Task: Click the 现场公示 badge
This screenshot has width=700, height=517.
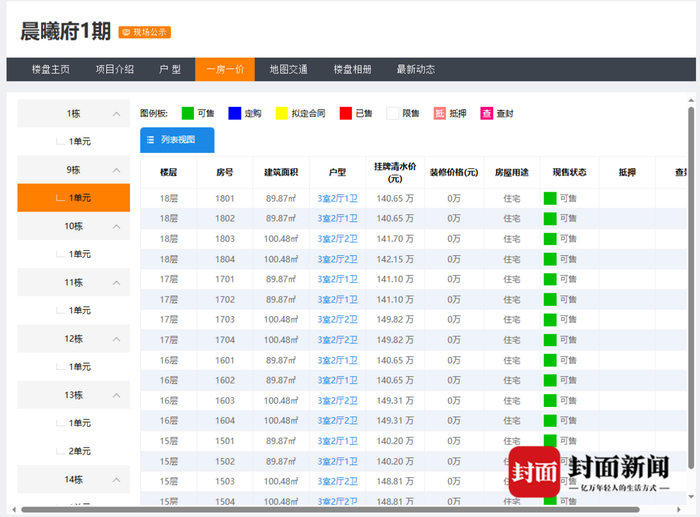Action: tap(145, 32)
